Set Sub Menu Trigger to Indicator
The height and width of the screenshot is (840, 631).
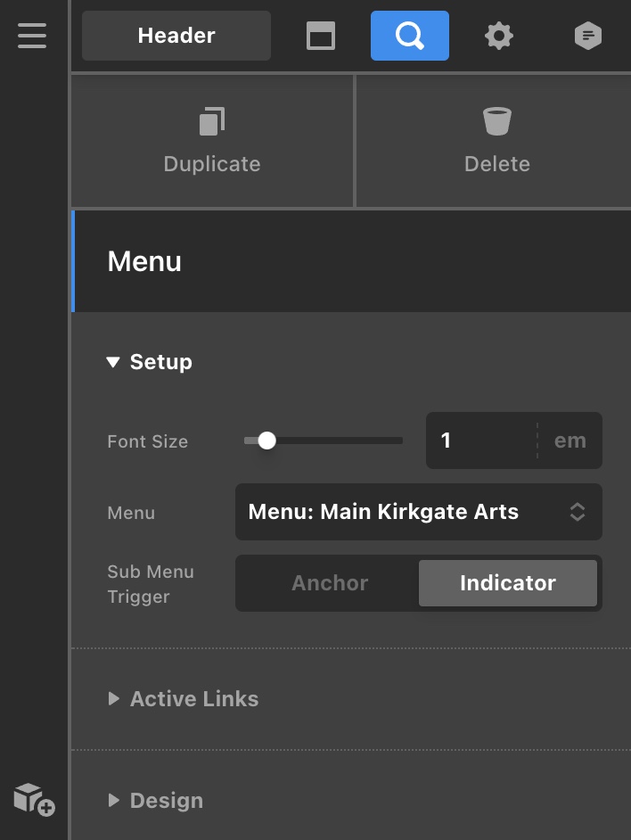click(x=508, y=583)
